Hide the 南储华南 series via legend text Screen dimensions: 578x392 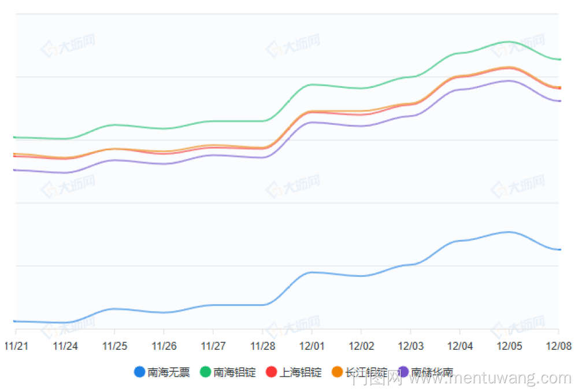pyautogui.click(x=432, y=372)
